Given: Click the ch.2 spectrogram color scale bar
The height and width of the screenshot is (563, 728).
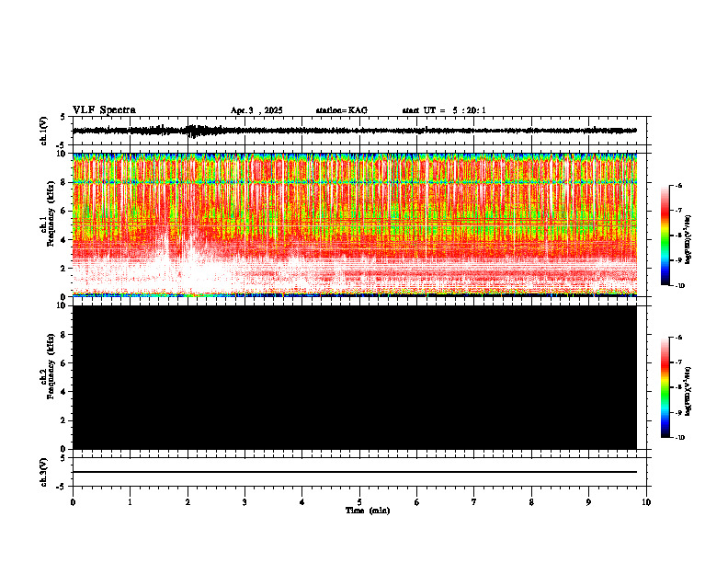Looking at the screenshot, I should [665, 387].
